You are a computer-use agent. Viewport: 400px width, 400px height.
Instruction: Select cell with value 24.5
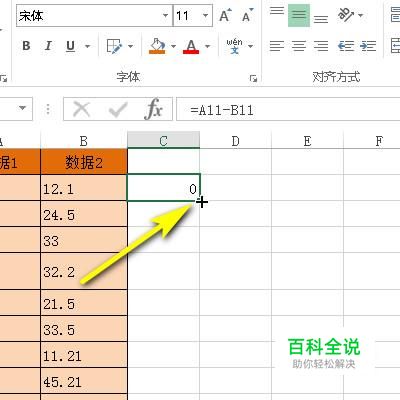click(x=84, y=214)
